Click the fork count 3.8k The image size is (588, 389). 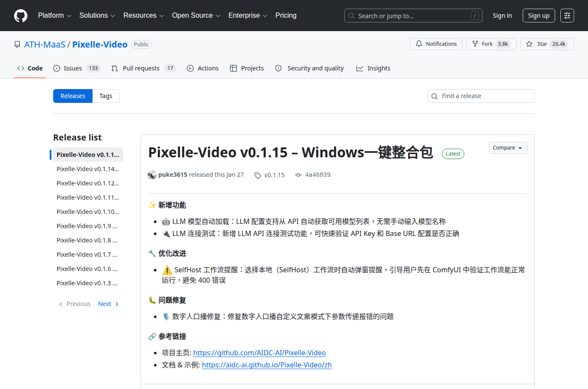pos(503,44)
